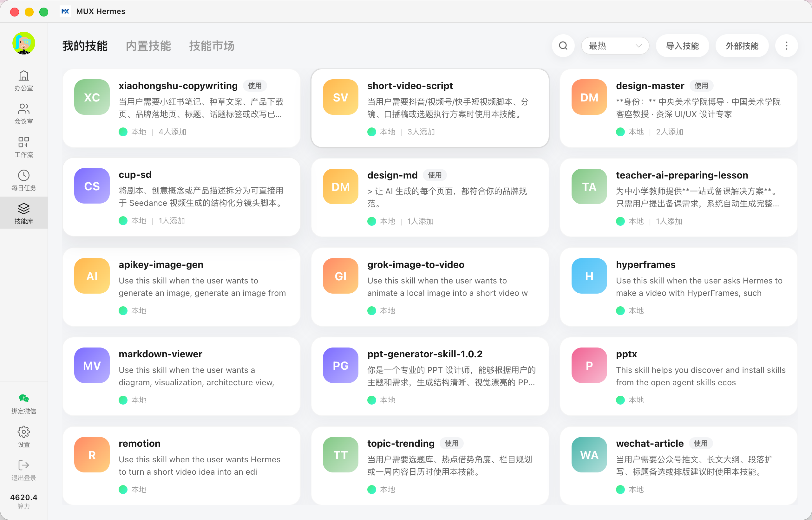Open the short-video-script skill card

tap(430, 108)
